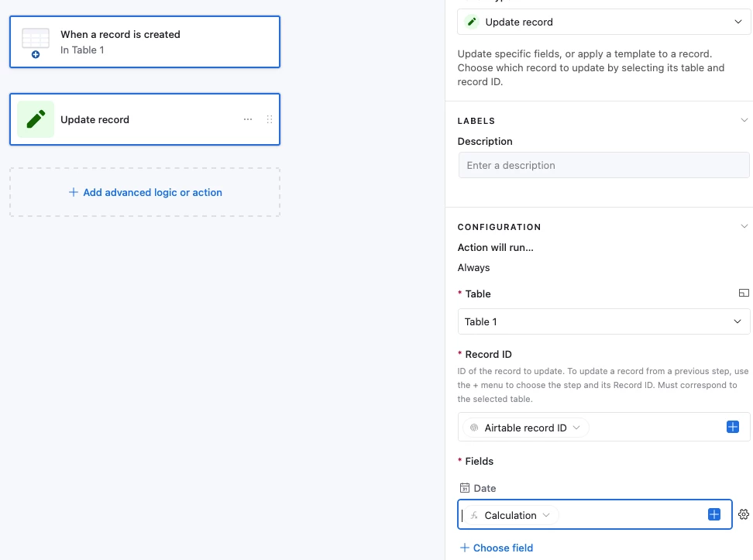753x560 pixels.
Task: Open the three-dot menu on Update record step
Action: point(248,119)
